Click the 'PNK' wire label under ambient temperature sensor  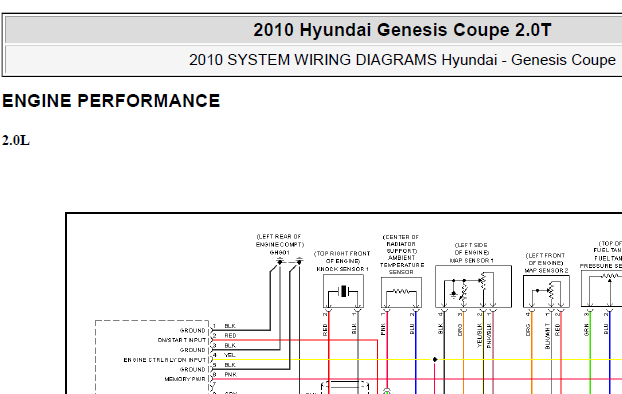click(383, 329)
